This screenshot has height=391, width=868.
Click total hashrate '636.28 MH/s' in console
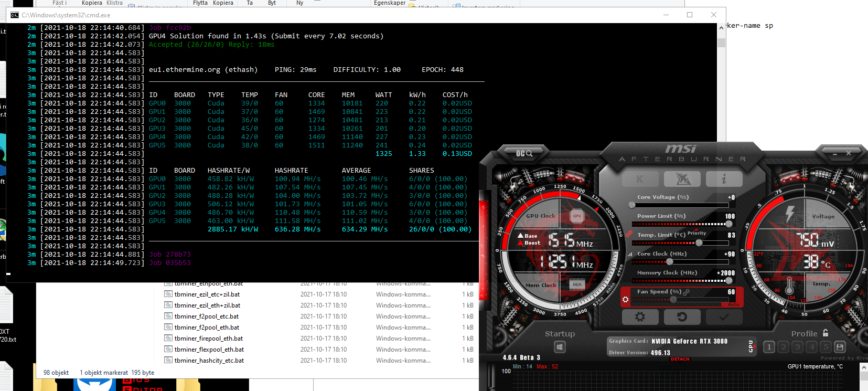pyautogui.click(x=297, y=229)
